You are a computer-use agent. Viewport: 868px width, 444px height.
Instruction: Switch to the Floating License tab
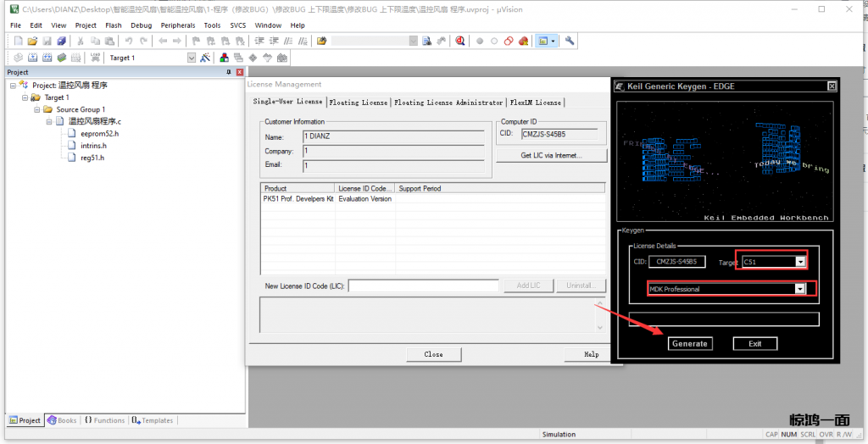pos(358,103)
